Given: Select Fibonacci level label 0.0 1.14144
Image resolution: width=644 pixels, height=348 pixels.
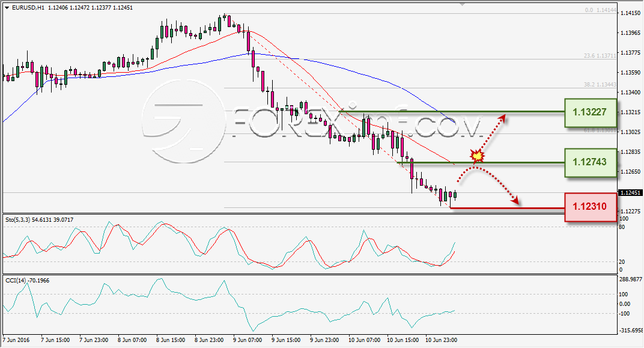Looking at the screenshot, I should 601,10.
